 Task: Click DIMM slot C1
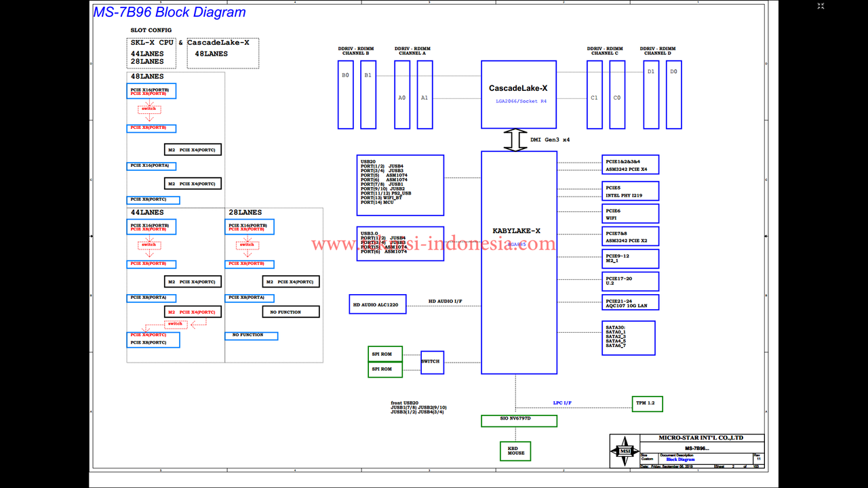tap(595, 94)
